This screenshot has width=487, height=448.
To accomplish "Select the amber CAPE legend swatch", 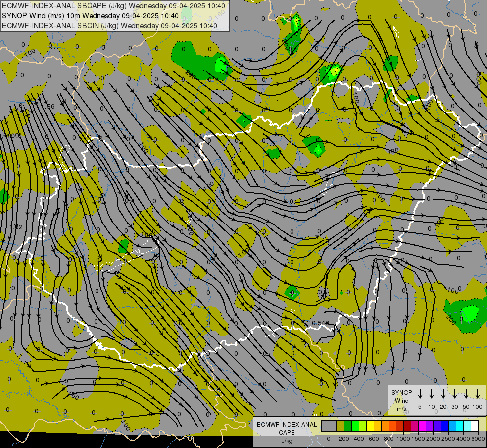I will click(378, 426).
